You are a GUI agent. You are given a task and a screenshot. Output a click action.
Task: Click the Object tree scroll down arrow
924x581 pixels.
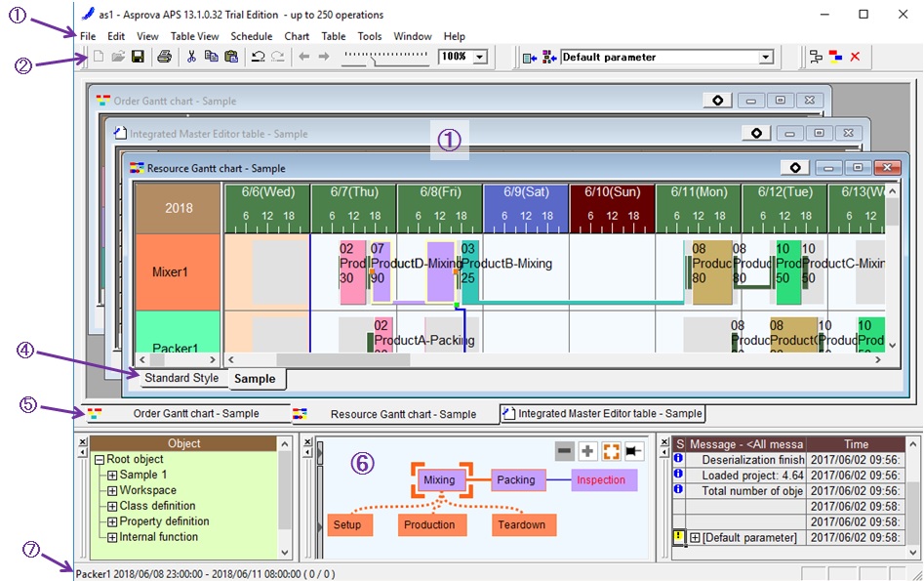pyautogui.click(x=285, y=554)
